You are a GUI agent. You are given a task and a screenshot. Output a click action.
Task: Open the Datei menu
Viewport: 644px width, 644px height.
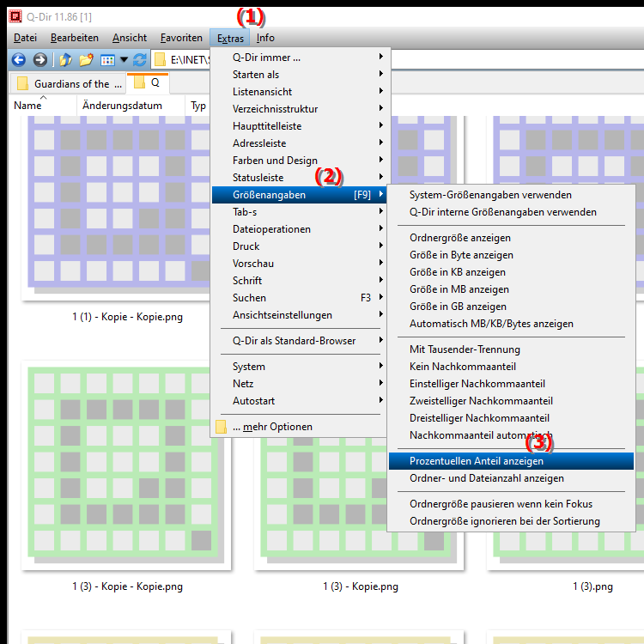(25, 38)
